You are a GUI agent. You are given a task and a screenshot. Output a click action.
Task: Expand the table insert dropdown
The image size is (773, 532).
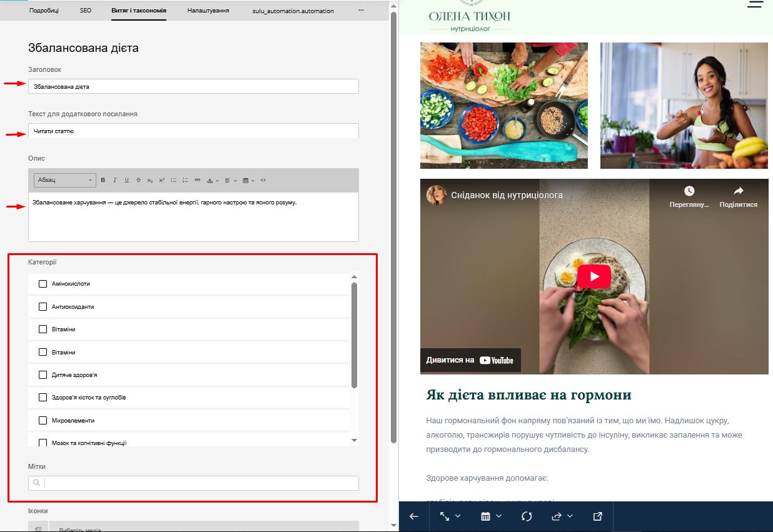pos(248,180)
